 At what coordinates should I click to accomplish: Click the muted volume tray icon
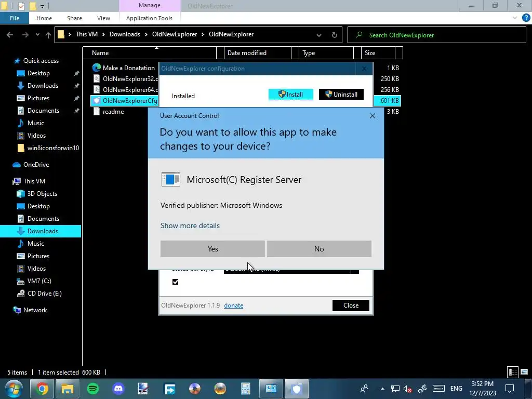pos(407,389)
